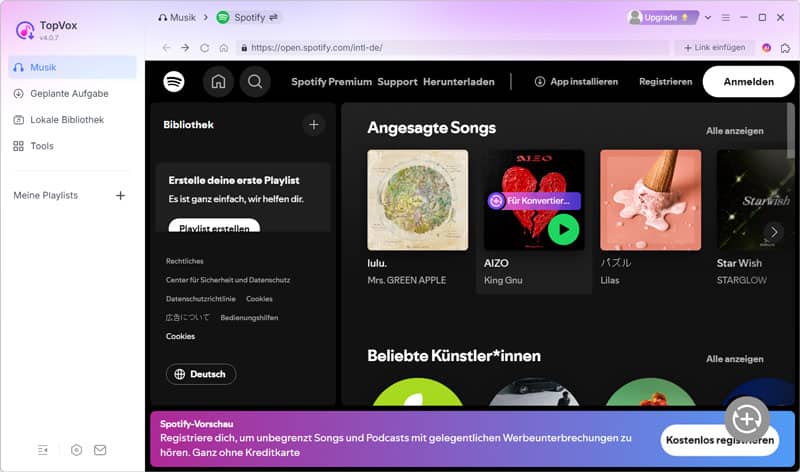Open settings icon in bottom sidebar
This screenshot has width=800, height=472.
[76, 450]
